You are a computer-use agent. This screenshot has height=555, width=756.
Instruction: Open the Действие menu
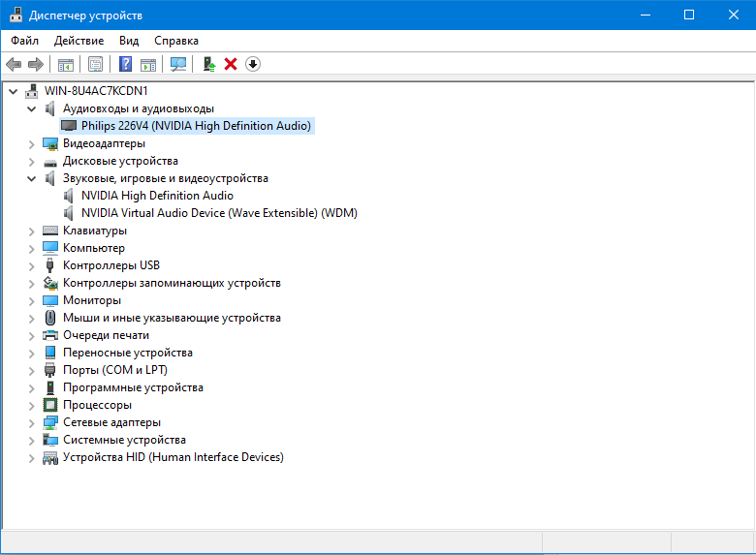point(79,41)
